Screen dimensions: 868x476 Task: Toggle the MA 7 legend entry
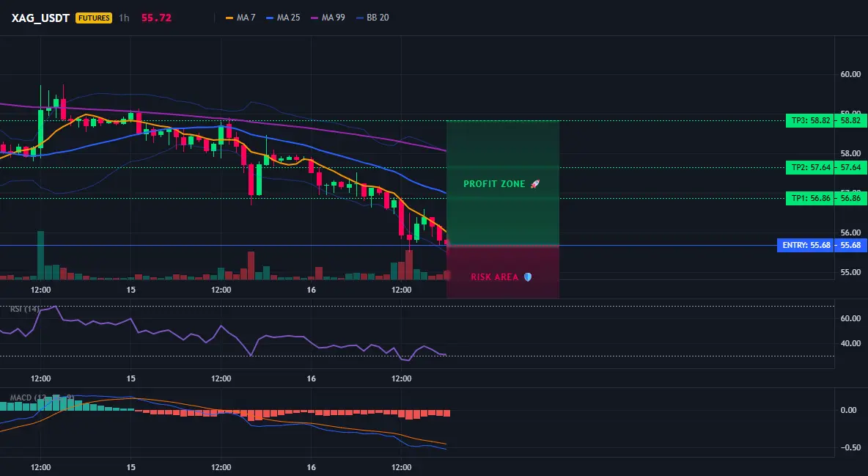(240, 18)
